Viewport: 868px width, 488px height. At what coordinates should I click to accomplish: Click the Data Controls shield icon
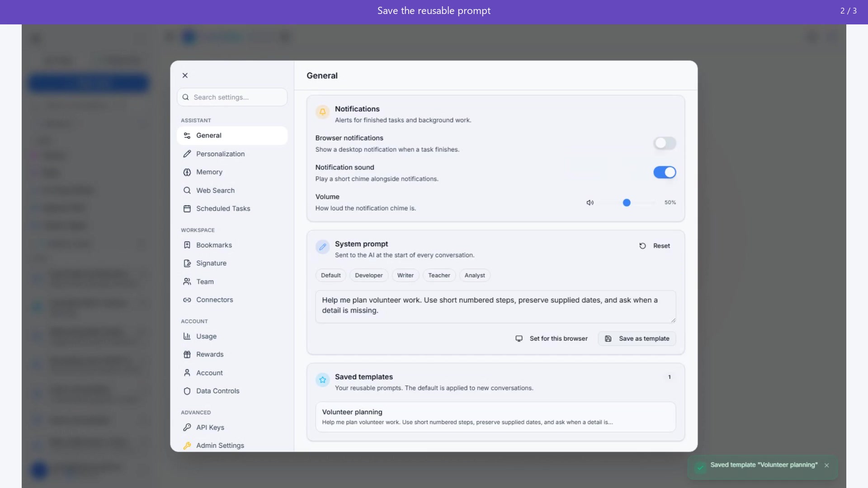click(187, 391)
